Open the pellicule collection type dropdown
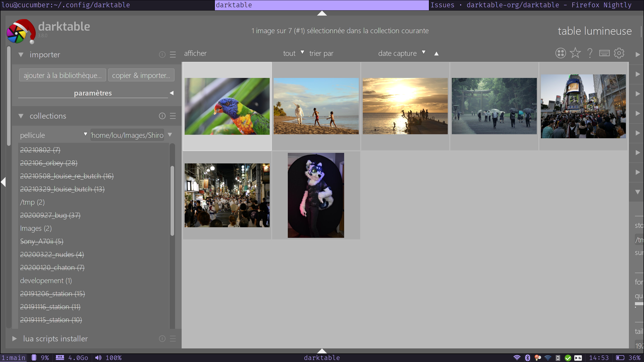 54,135
